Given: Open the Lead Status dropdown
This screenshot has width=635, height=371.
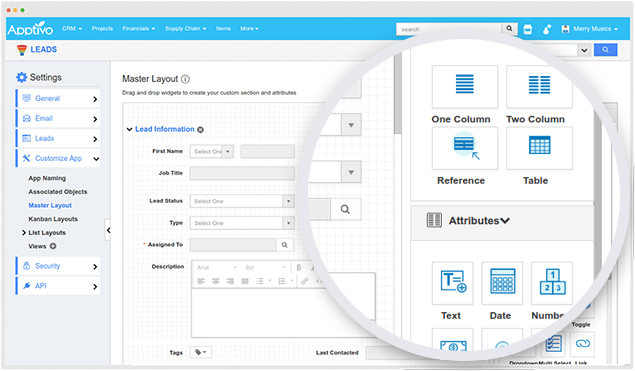Looking at the screenshot, I should [242, 201].
